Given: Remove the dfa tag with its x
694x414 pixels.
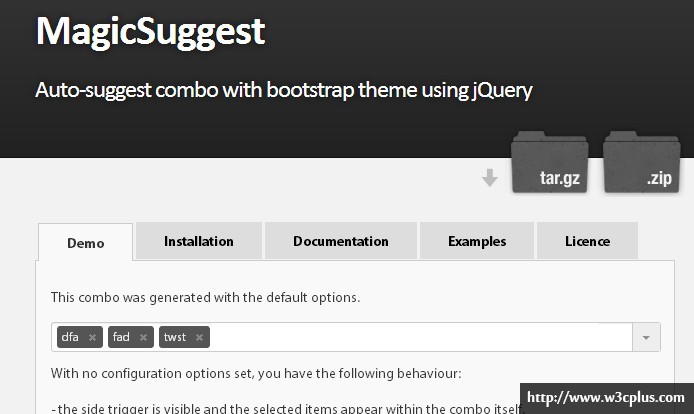Looking at the screenshot, I should point(93,338).
